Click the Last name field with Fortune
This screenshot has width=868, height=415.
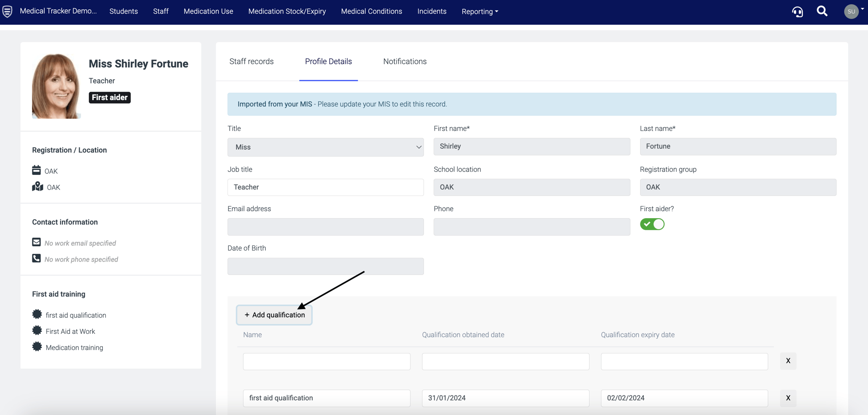tap(738, 146)
